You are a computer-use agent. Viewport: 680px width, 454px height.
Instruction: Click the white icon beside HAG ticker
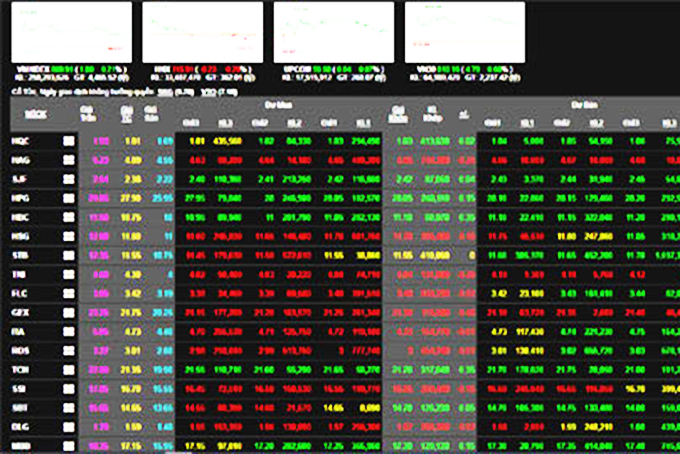pyautogui.click(x=69, y=159)
